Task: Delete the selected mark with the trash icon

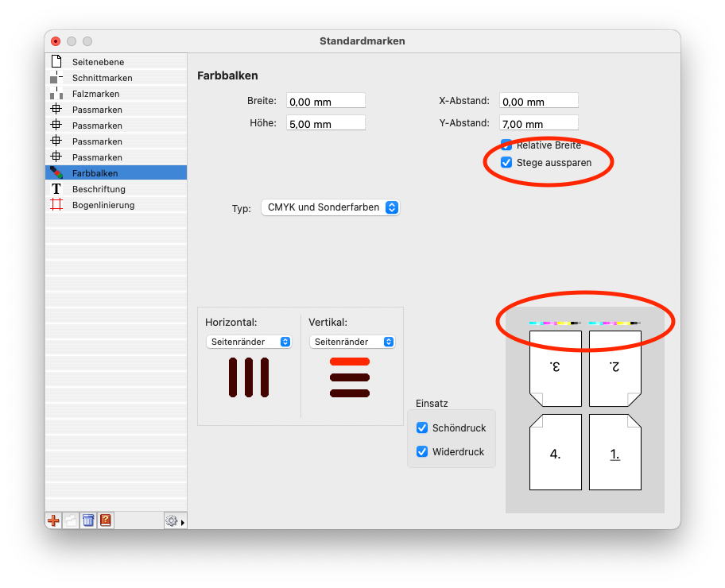Action: pos(88,520)
